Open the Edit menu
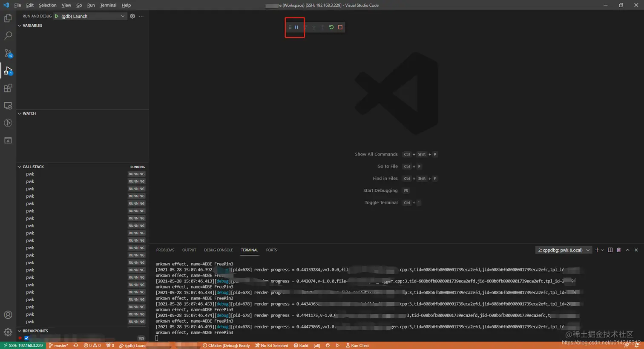 click(x=30, y=5)
